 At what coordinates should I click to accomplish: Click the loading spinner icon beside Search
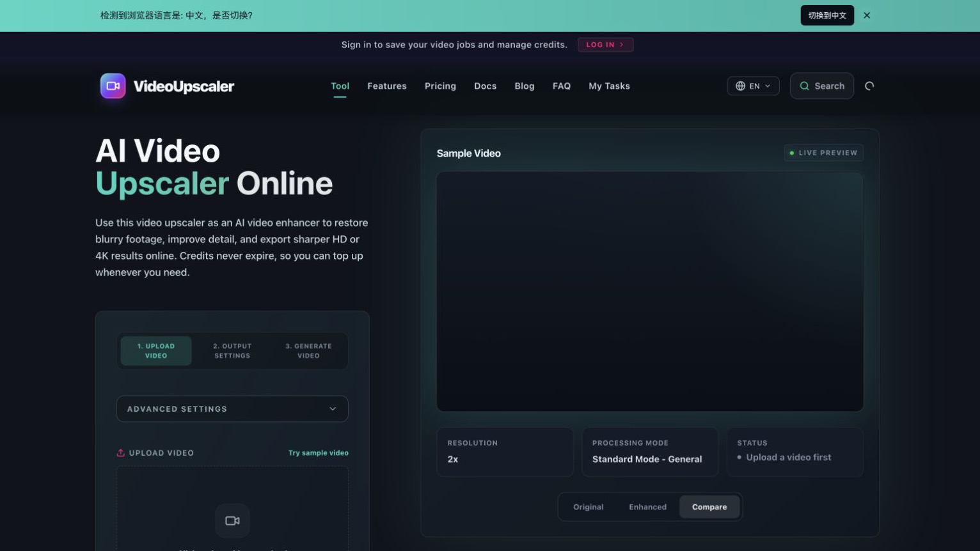[x=869, y=86]
